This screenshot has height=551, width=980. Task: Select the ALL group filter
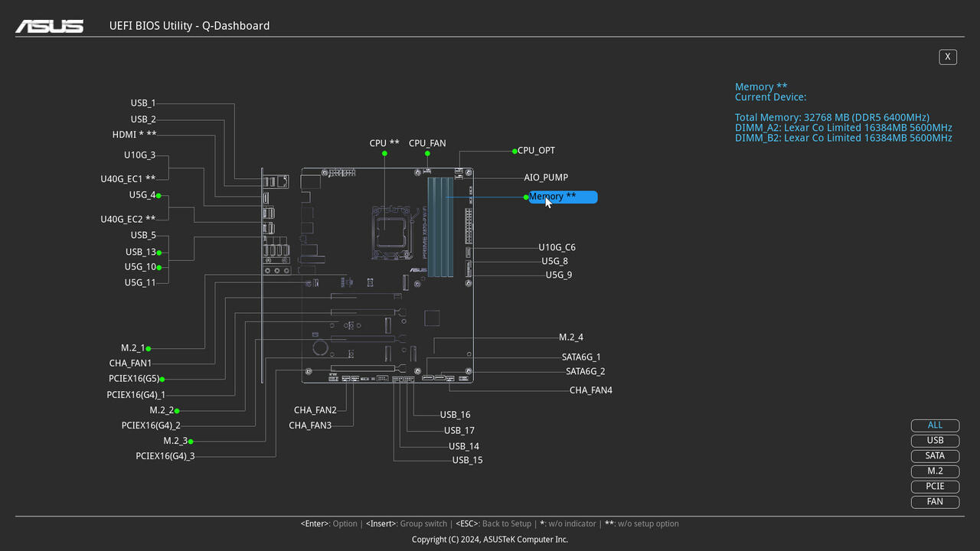coord(935,425)
